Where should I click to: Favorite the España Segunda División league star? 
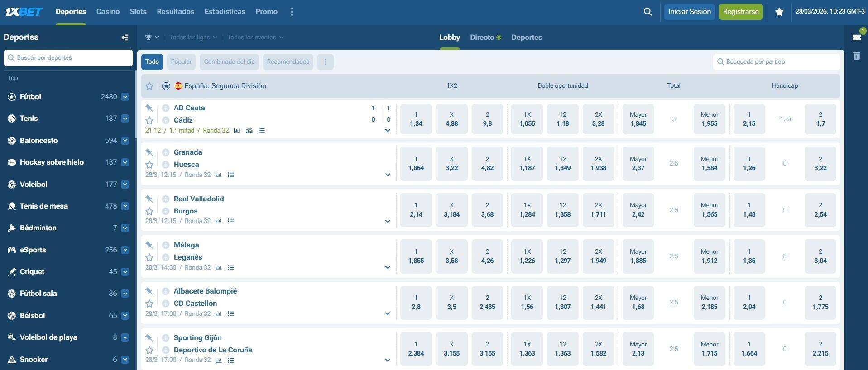pos(149,86)
